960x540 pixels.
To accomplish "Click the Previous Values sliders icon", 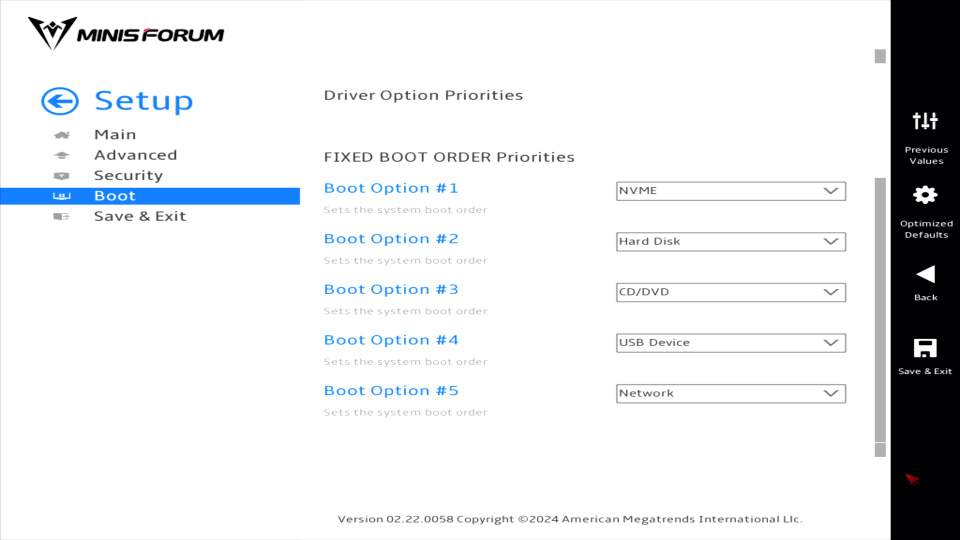I will coord(925,121).
